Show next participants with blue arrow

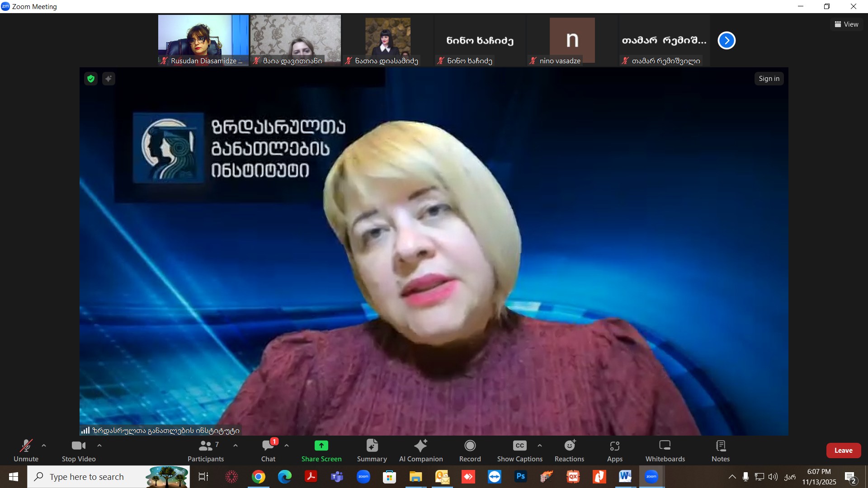tap(726, 41)
